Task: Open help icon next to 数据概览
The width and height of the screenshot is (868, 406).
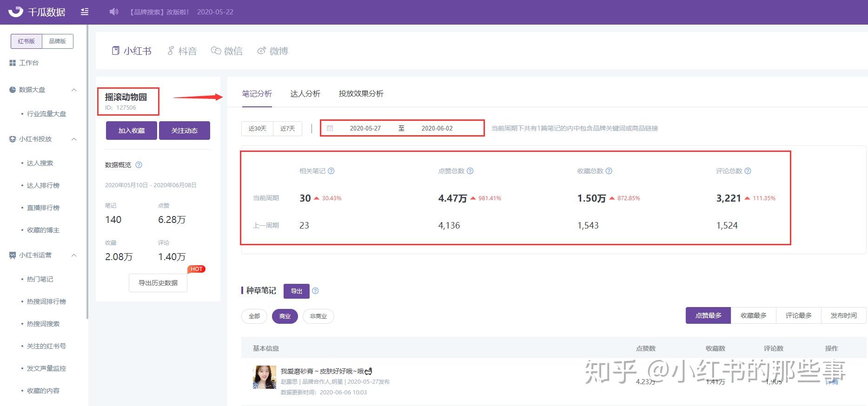Action: 139,165
